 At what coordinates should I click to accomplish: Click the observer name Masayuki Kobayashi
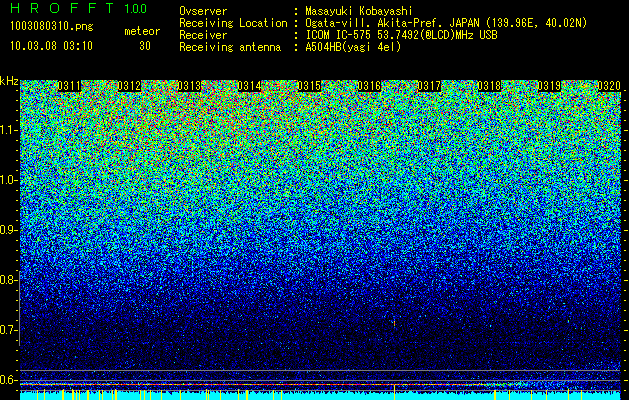click(x=359, y=11)
